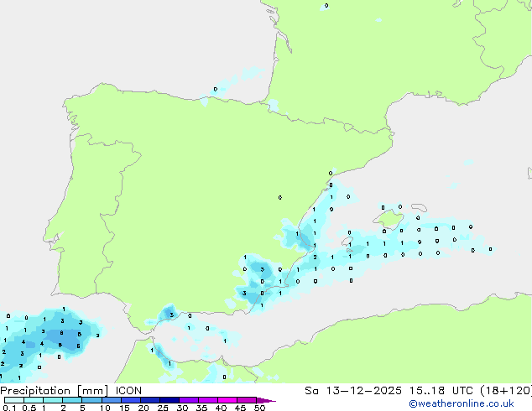Click Menorca island outline on the map
Image resolution: width=532 pixels, height=411 pixels.
coord(420,207)
